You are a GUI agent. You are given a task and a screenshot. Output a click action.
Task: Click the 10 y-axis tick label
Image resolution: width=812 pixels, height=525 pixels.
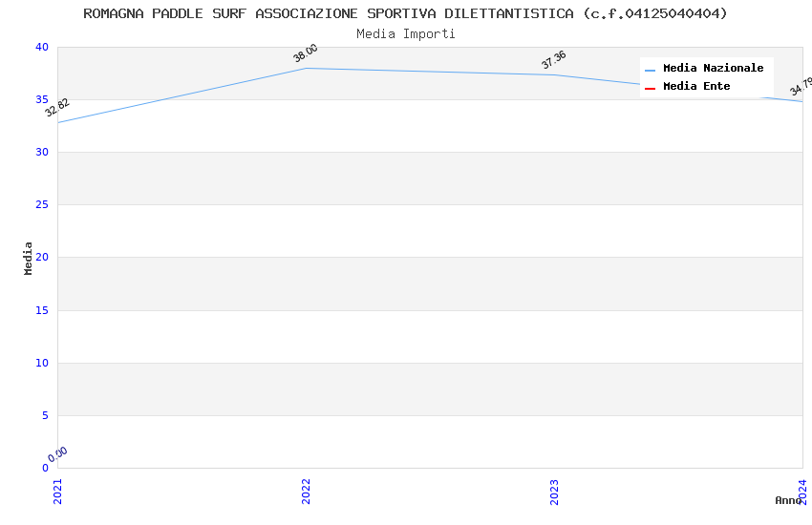(x=41, y=363)
